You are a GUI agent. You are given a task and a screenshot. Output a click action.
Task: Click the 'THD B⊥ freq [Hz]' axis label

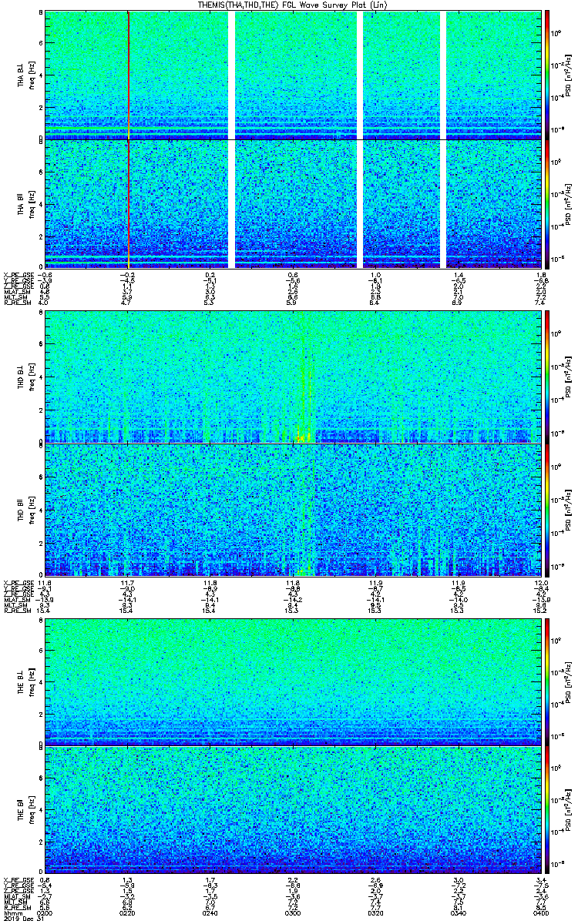pyautogui.click(x=25, y=377)
